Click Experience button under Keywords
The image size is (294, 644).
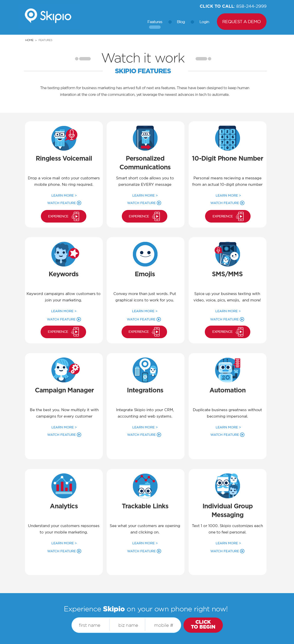(x=63, y=332)
